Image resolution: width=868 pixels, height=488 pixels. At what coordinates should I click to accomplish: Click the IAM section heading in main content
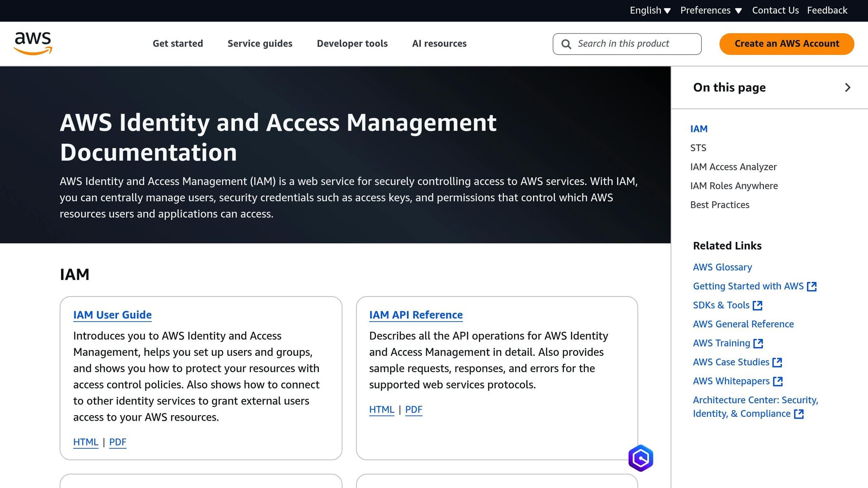pyautogui.click(x=75, y=275)
